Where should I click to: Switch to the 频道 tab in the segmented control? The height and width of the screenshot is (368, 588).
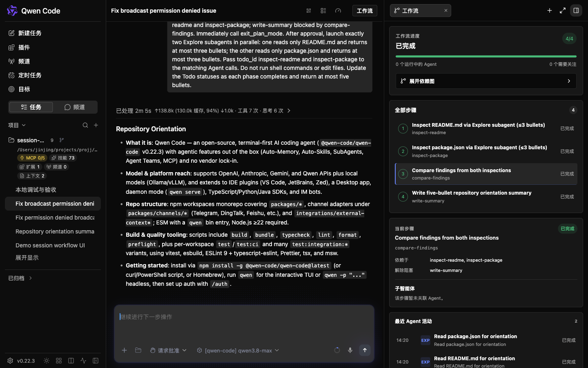[x=75, y=107]
